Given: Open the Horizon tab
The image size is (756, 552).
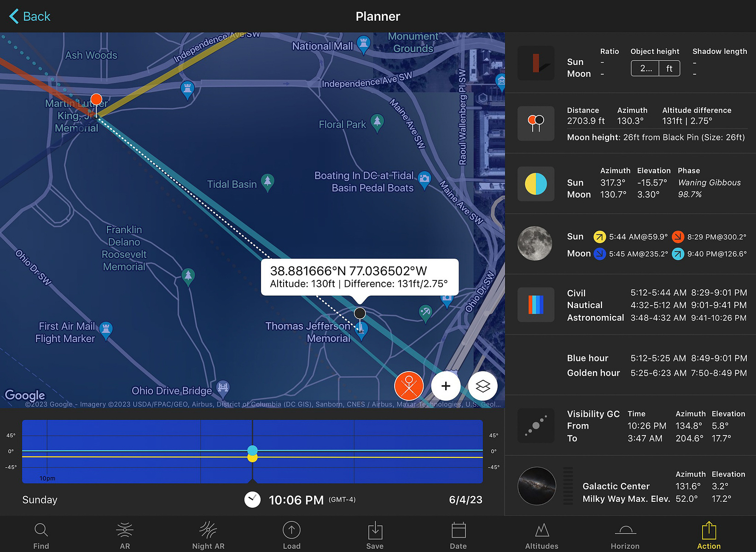Looking at the screenshot, I should pyautogui.click(x=625, y=535).
